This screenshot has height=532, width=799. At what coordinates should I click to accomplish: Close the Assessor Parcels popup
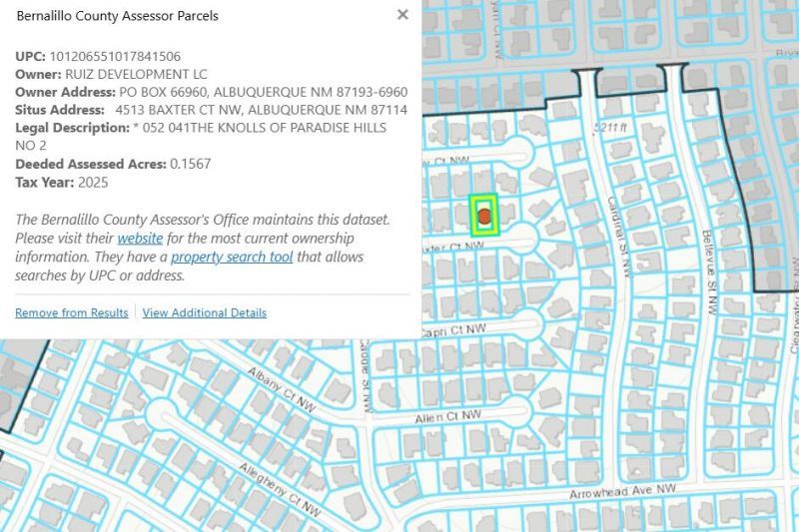[x=402, y=15]
